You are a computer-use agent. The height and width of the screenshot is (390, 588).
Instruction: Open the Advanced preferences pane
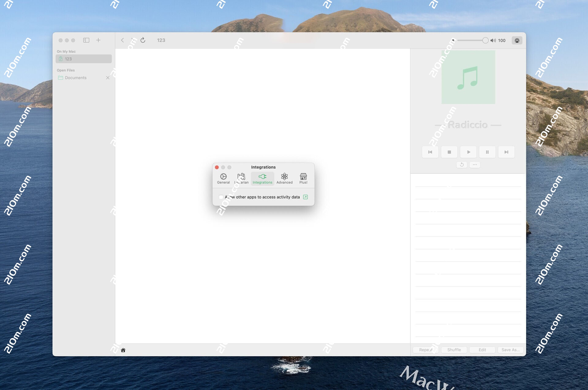[x=285, y=178]
